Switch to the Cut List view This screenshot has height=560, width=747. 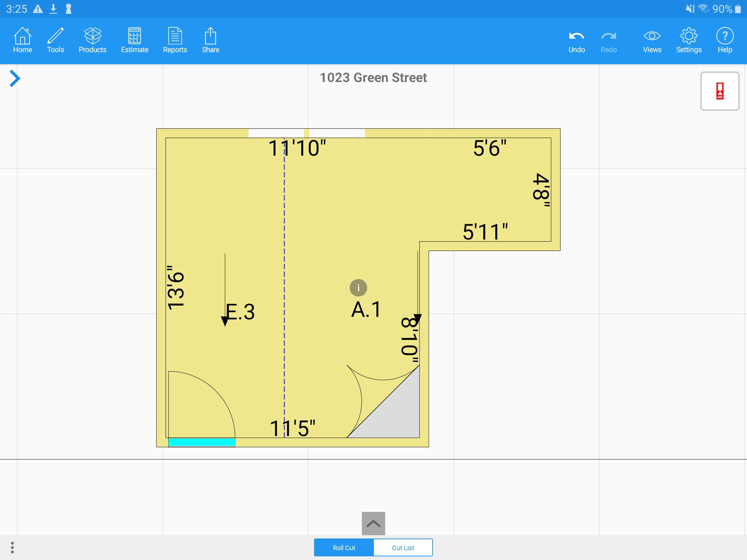(x=403, y=548)
